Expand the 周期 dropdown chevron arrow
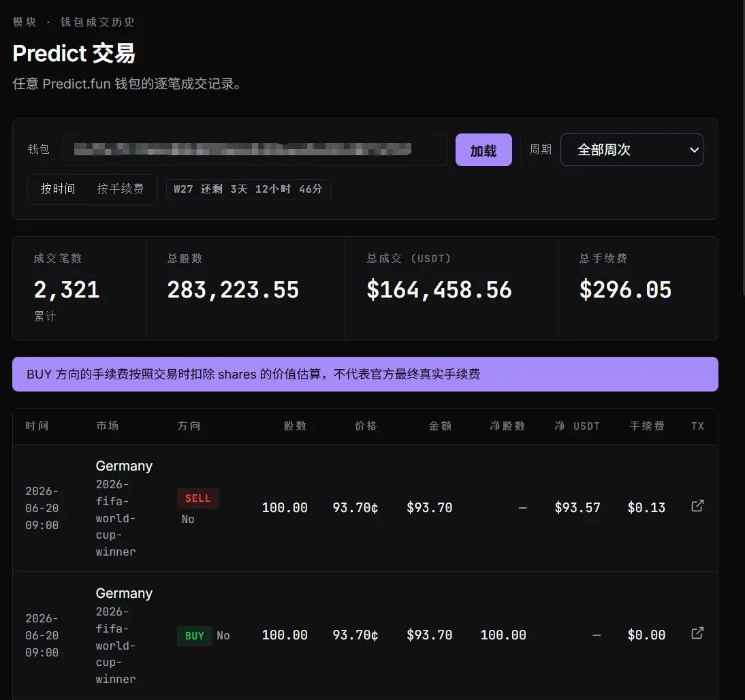Viewport: 745px width, 700px height. point(694,150)
